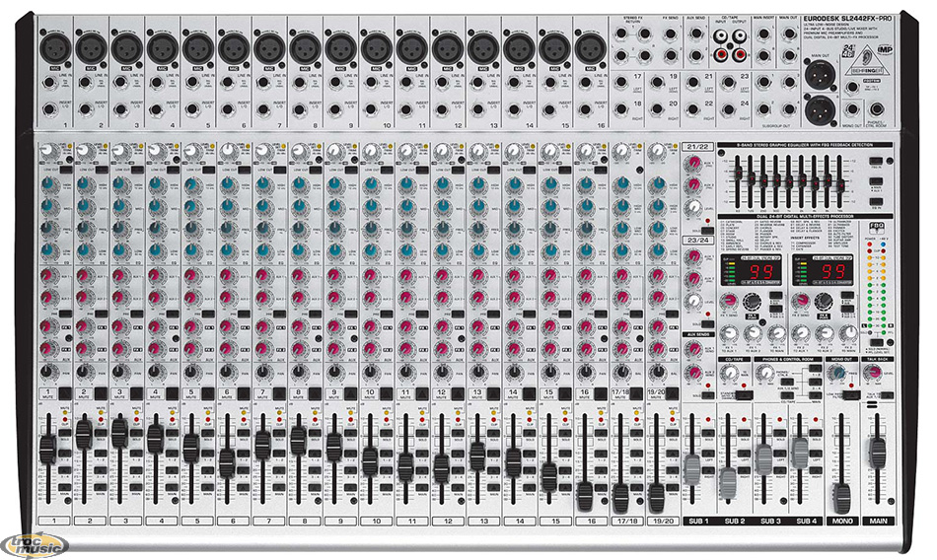Click channel 5 Pan knob
The height and width of the screenshot is (560, 937).
pos(191,372)
